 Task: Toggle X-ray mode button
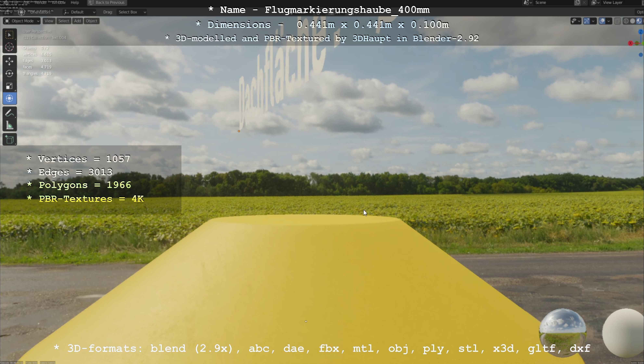point(617,21)
